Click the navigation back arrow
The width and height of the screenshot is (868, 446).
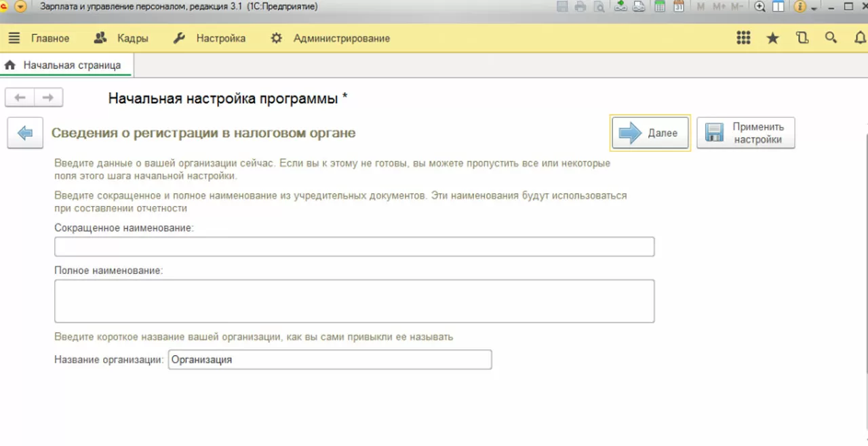[20, 98]
